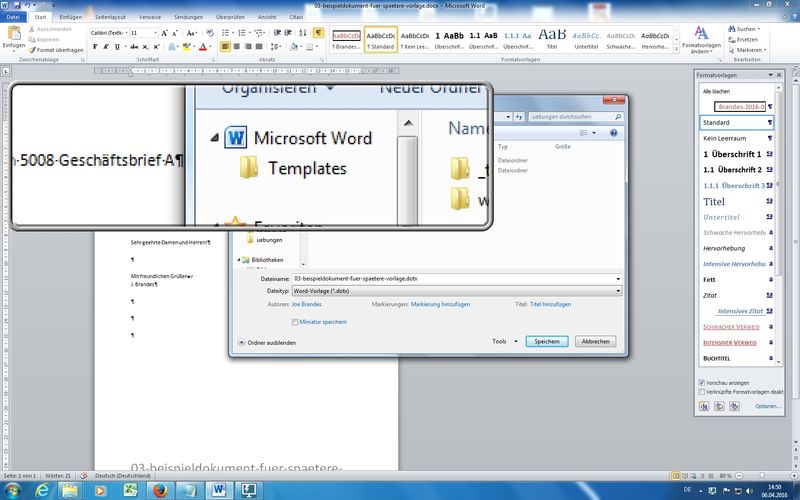800x500 pixels.
Task: Click the Formatvorlagen ändern icon
Action: pos(704,39)
